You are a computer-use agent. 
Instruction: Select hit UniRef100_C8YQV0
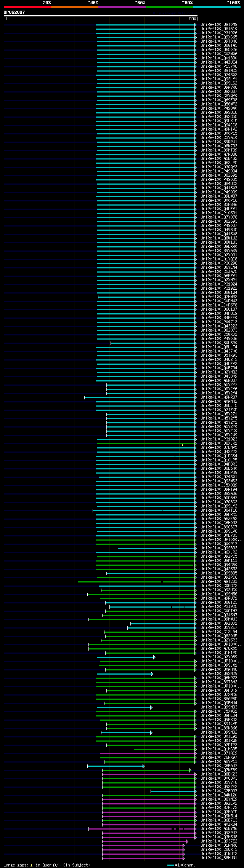coord(219,96)
